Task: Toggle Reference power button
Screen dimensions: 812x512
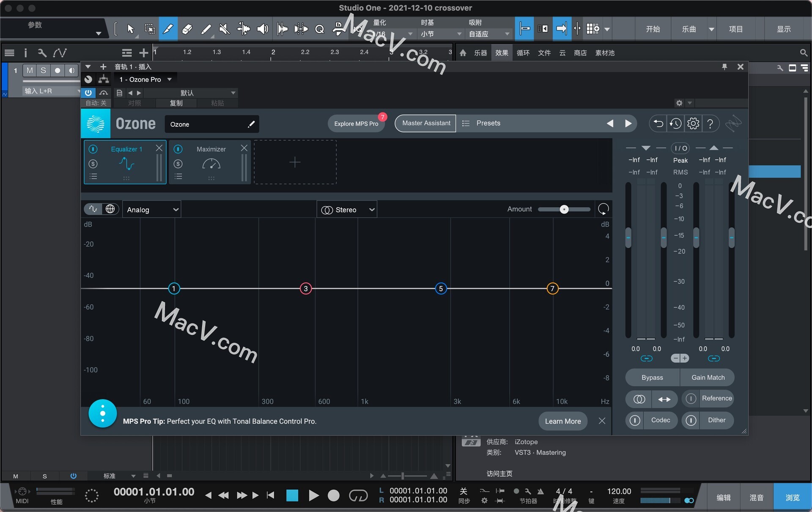Action: coord(691,399)
